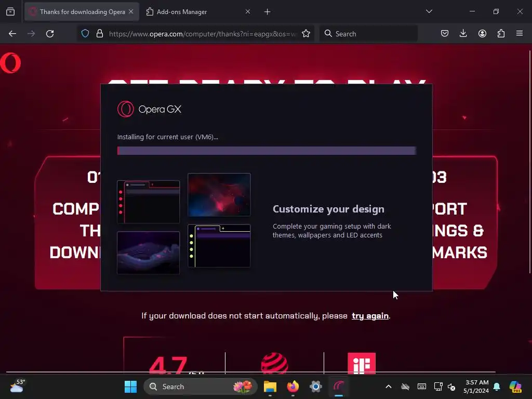Open Firefox View recent browsing icon
Viewport: 532px width, 399px height.
10,12
